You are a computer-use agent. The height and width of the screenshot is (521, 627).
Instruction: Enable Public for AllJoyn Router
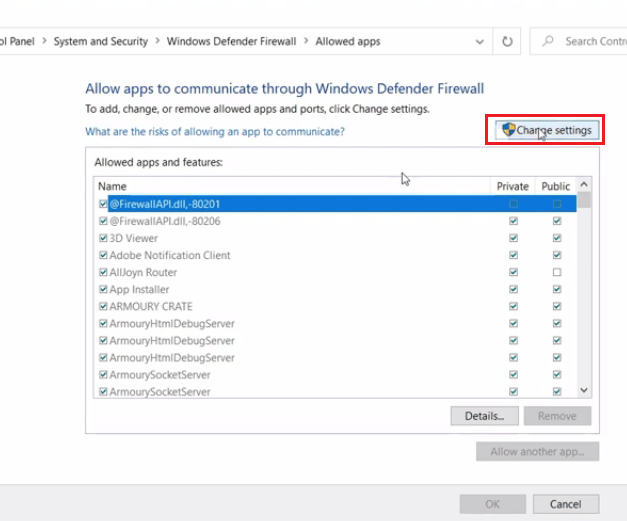pyautogui.click(x=557, y=272)
